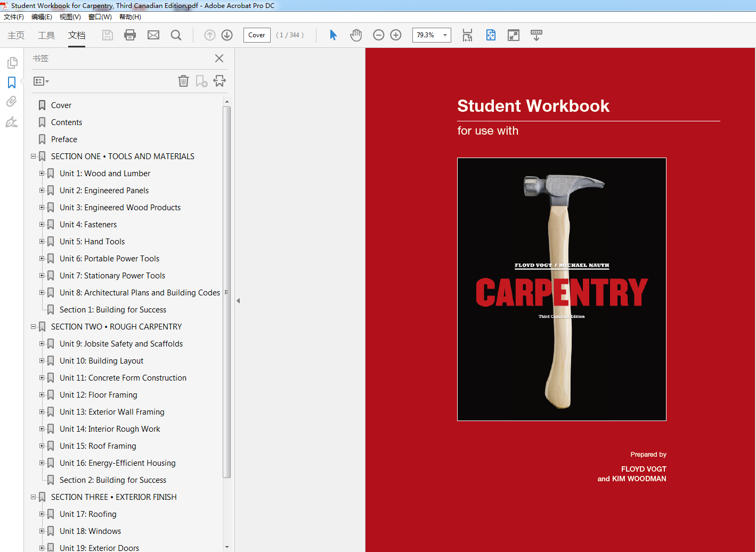The image size is (756, 552).
Task: Zoom in with plus circle icon
Action: 396,35
